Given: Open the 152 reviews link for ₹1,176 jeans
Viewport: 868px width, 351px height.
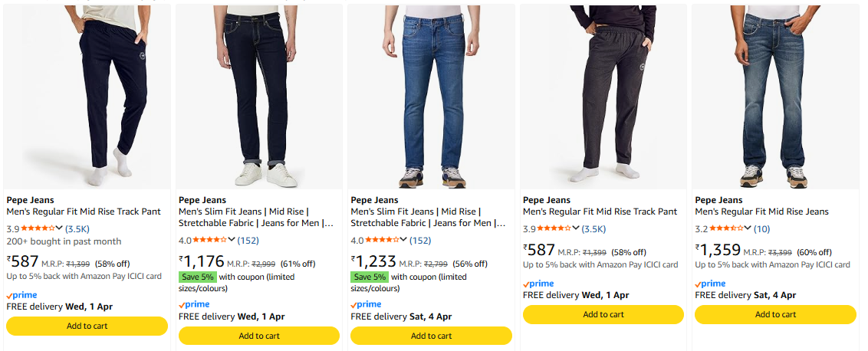Looking at the screenshot, I should pos(248,240).
